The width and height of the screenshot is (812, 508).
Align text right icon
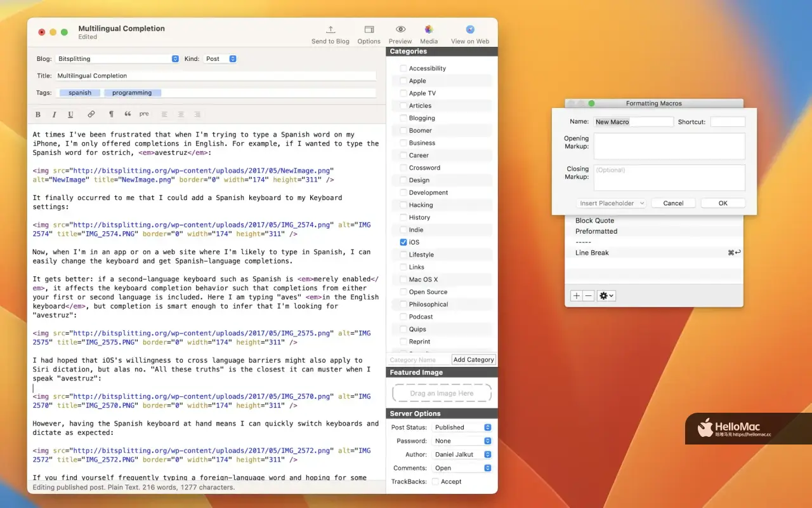(x=197, y=114)
